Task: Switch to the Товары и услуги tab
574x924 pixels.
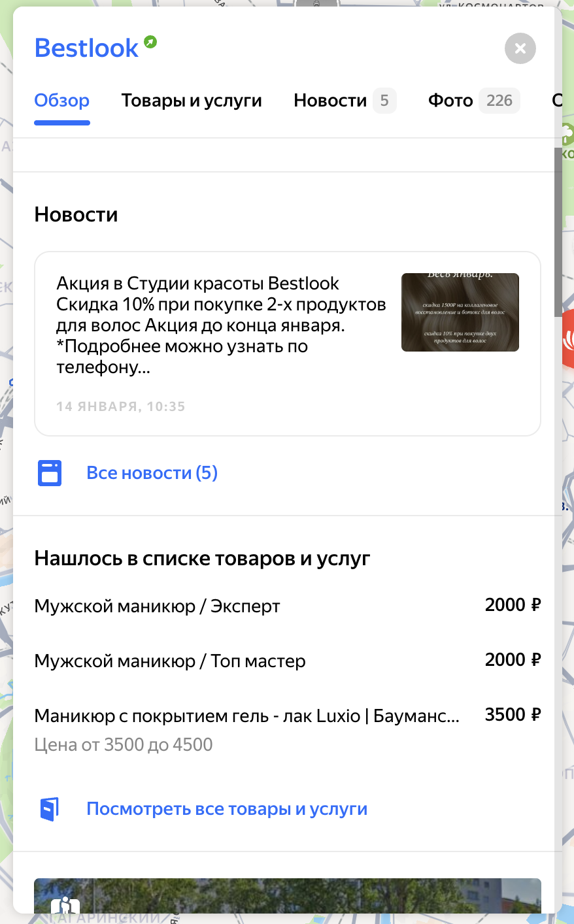Action: tap(192, 101)
